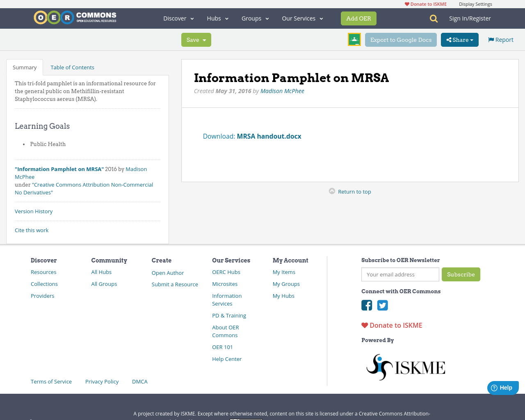Viewport: 525px width, 420px height.
Task: Open the Share dropdown
Action: click(x=459, y=39)
